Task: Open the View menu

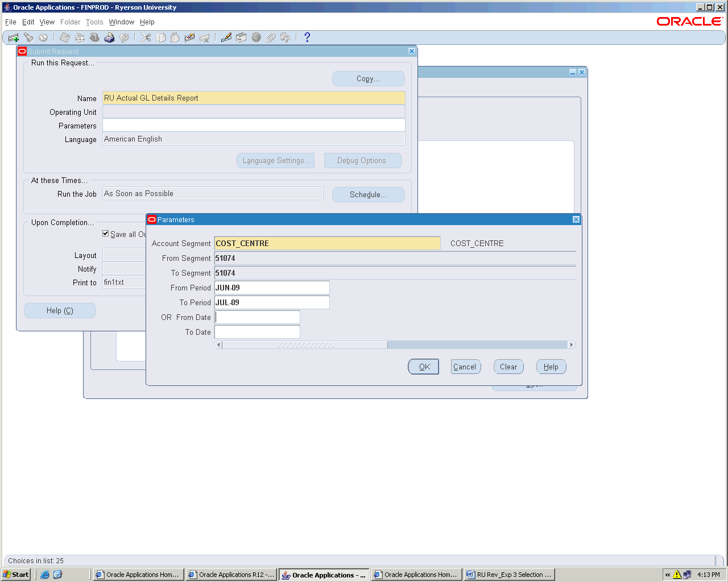Action: (47, 22)
